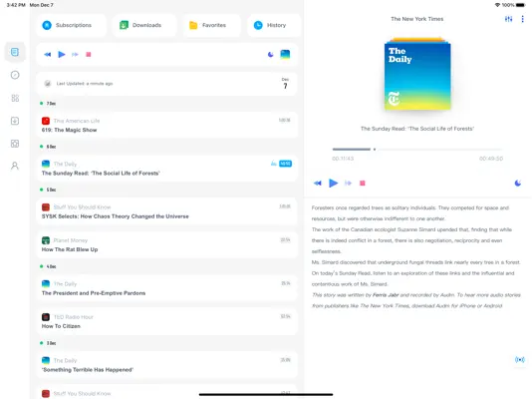Image resolution: width=532 pixels, height=399 pixels.
Task: Open the more options vertical dots menu
Action: point(522,19)
